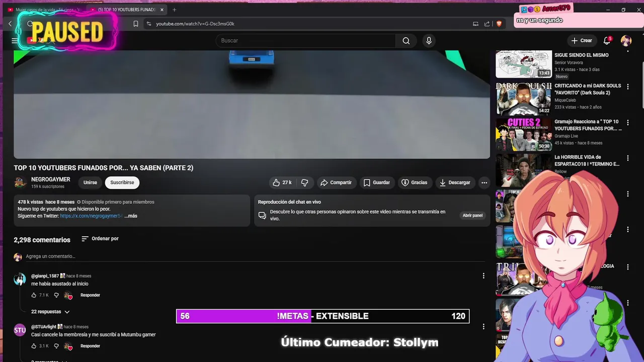Click the Unirse membership button
This screenshot has width=644, height=362.
(90, 183)
